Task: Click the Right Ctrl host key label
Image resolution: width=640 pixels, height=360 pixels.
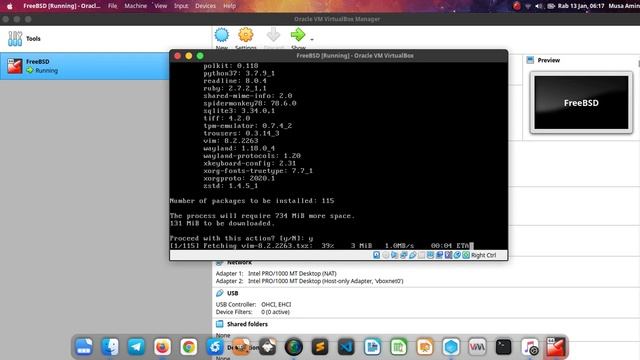Action: coord(484,255)
